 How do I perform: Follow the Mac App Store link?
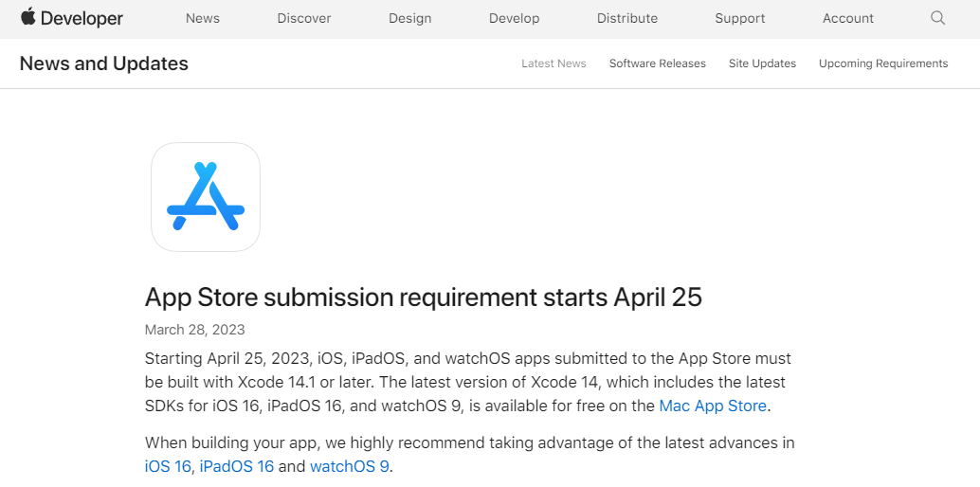pyautogui.click(x=713, y=406)
